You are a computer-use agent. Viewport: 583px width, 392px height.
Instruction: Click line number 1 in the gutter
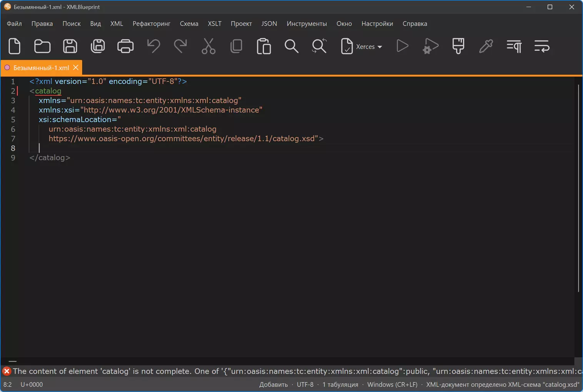coord(13,81)
